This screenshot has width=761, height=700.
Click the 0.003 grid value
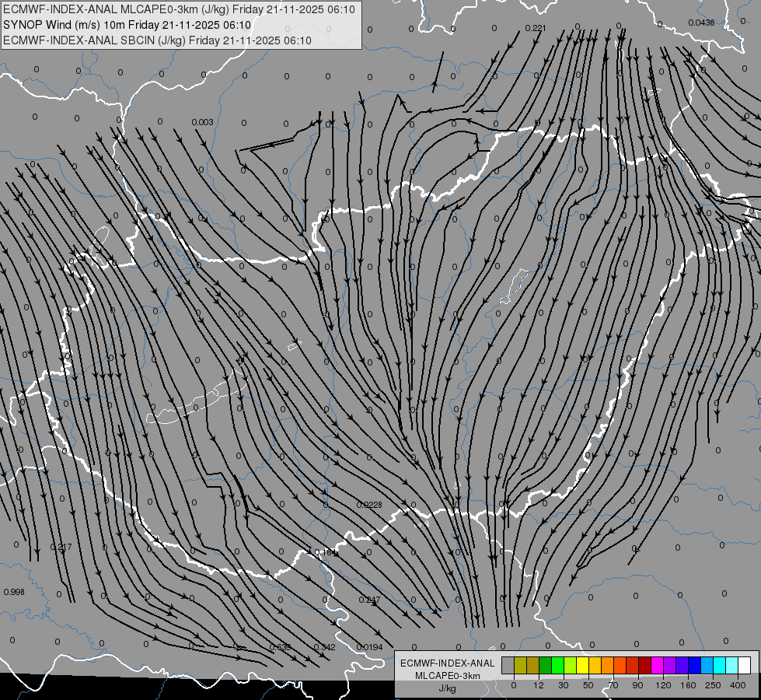tap(202, 122)
